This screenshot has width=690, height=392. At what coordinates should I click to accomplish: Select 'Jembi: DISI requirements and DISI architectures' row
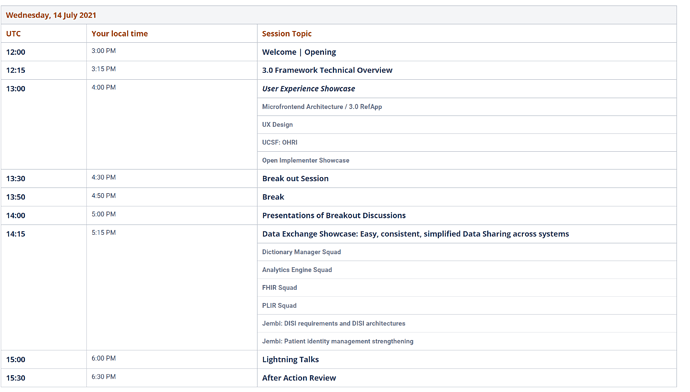coord(467,323)
